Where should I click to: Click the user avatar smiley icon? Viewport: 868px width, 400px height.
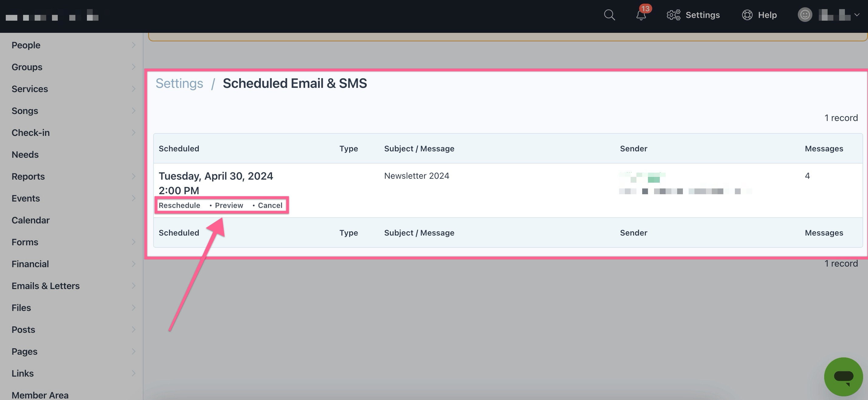pyautogui.click(x=805, y=15)
